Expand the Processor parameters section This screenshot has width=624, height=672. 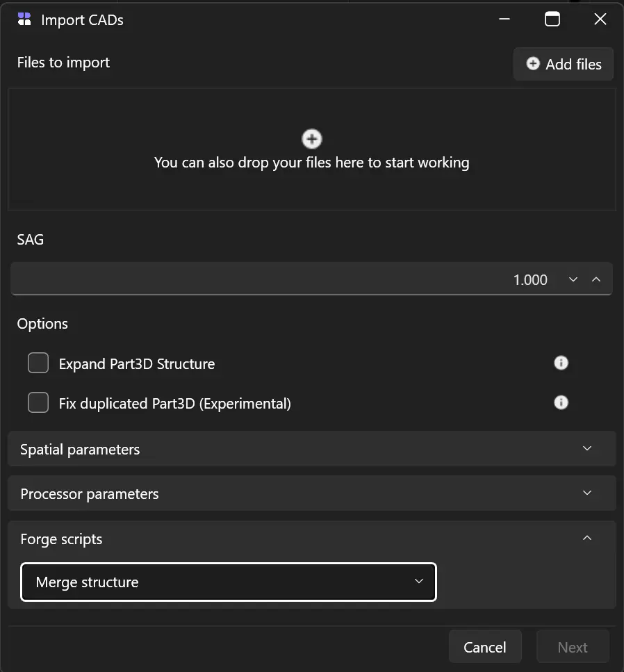[x=311, y=493]
